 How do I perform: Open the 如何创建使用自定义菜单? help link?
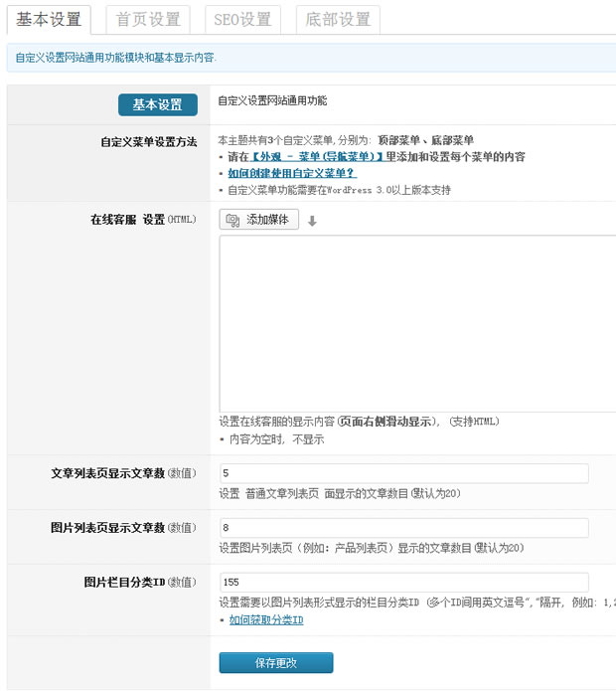292,173
